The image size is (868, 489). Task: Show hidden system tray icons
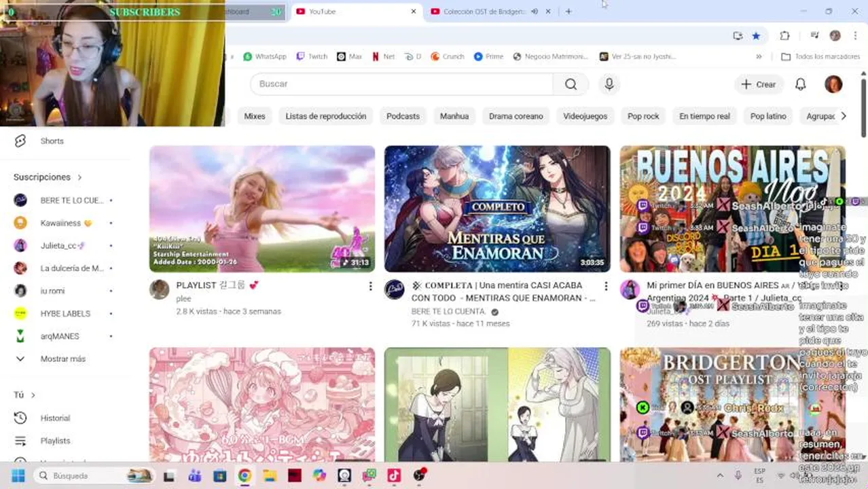coord(720,475)
